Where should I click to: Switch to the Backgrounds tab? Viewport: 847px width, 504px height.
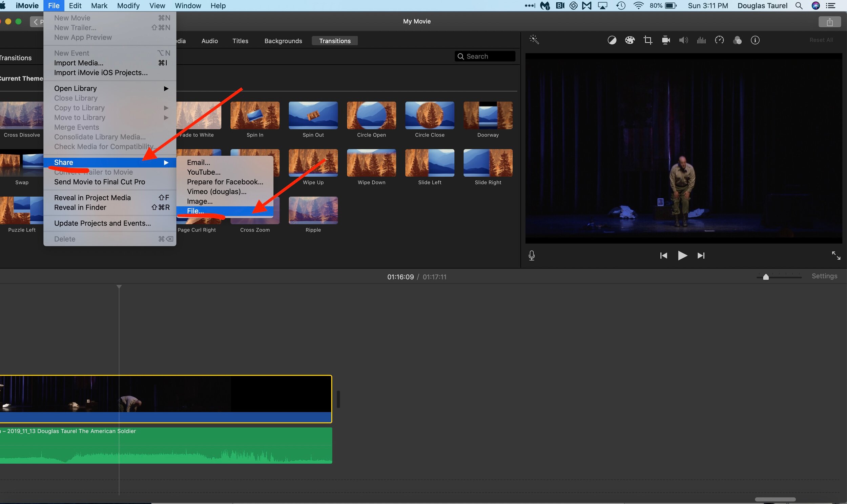tap(283, 41)
